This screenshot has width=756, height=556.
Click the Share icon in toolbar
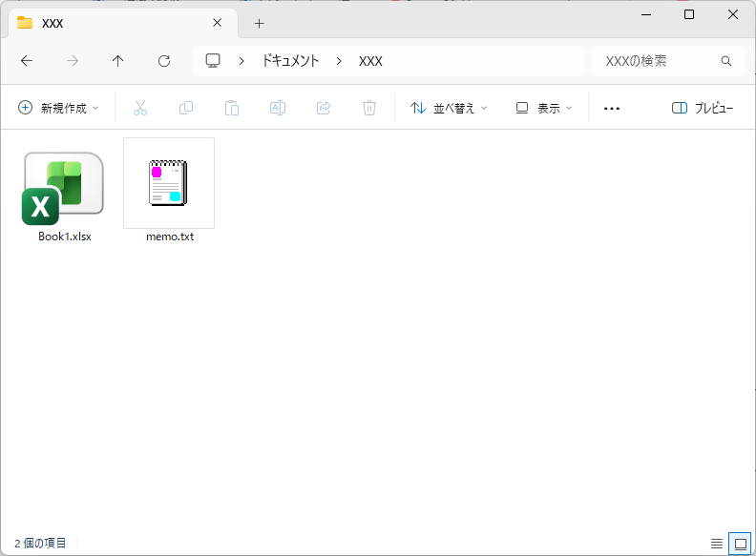click(324, 108)
